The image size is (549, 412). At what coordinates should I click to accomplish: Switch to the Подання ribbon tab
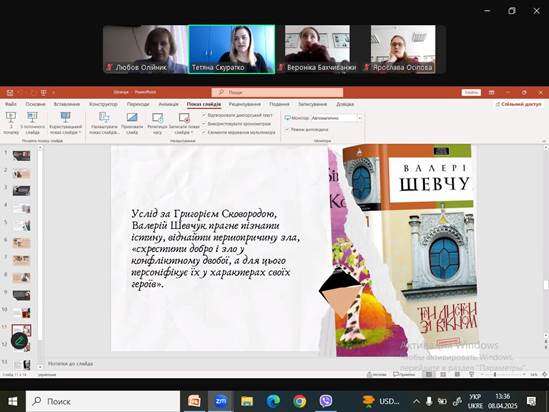tap(279, 104)
